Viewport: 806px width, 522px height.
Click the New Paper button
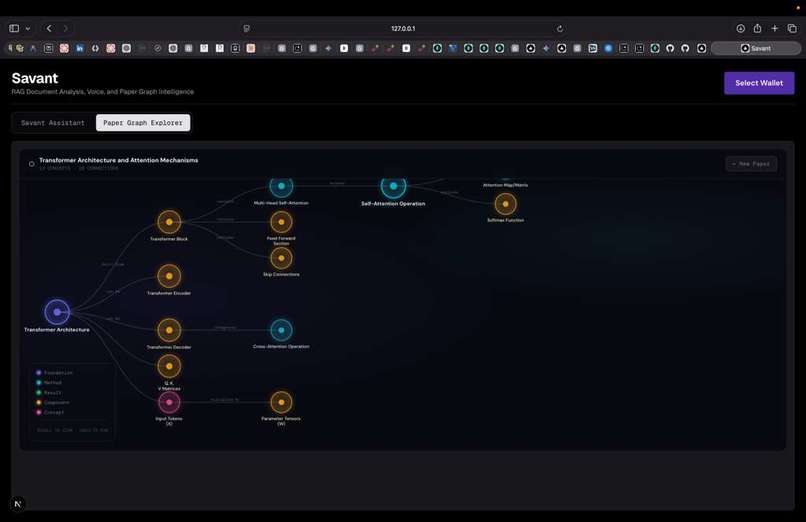751,164
